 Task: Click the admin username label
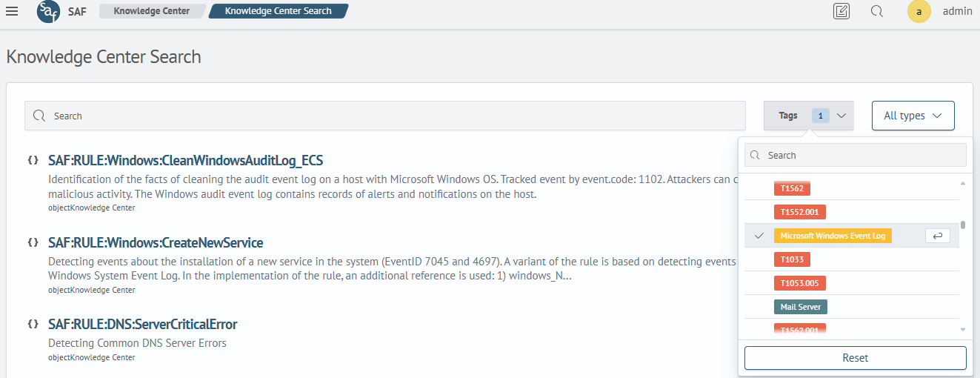pyautogui.click(x=957, y=11)
